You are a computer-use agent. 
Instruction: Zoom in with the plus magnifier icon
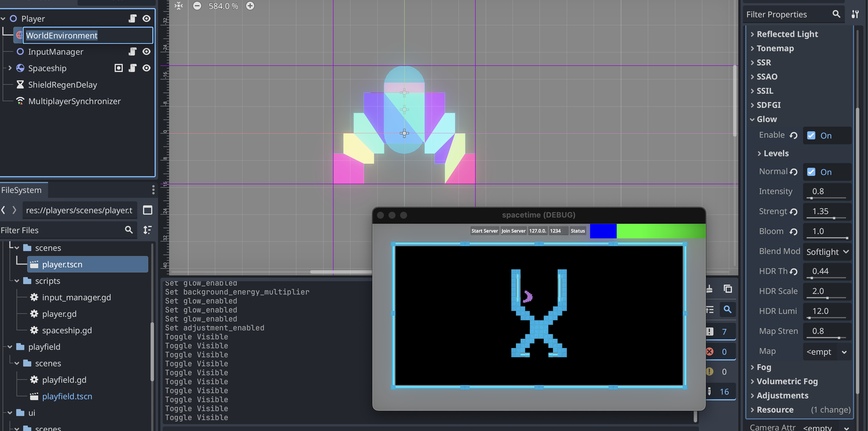250,6
